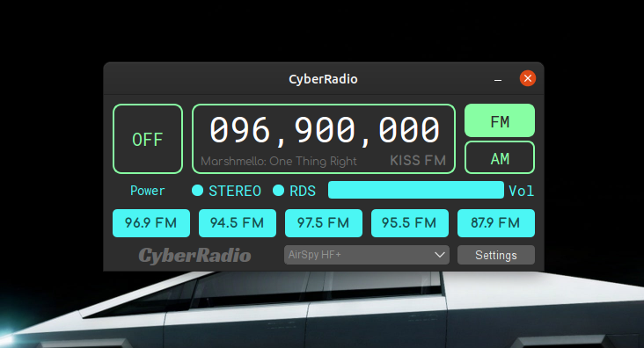Viewport: 644px width, 348px height.
Task: Tune to the 94.5 FM preset
Action: tap(238, 223)
